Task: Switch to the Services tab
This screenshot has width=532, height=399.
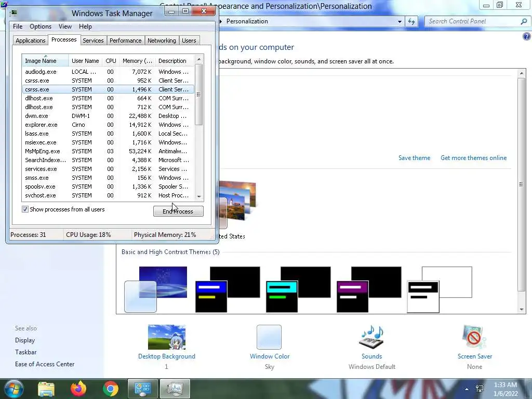Action: click(93, 41)
